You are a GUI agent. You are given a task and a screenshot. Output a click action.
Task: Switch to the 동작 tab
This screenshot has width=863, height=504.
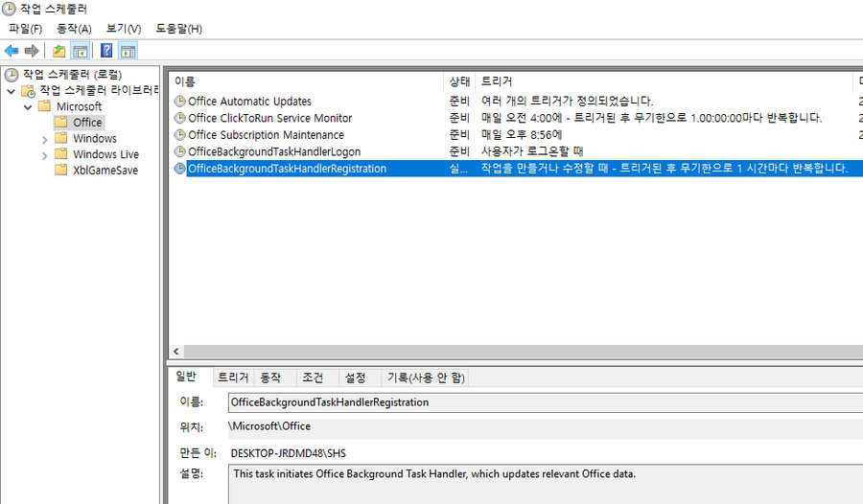click(x=270, y=378)
